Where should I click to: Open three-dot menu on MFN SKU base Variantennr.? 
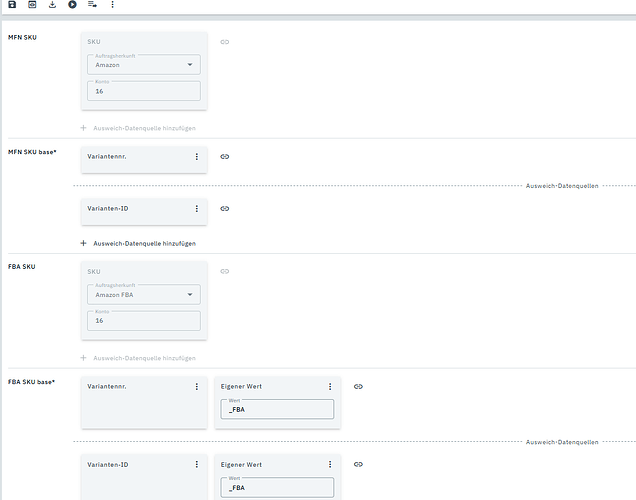click(197, 157)
